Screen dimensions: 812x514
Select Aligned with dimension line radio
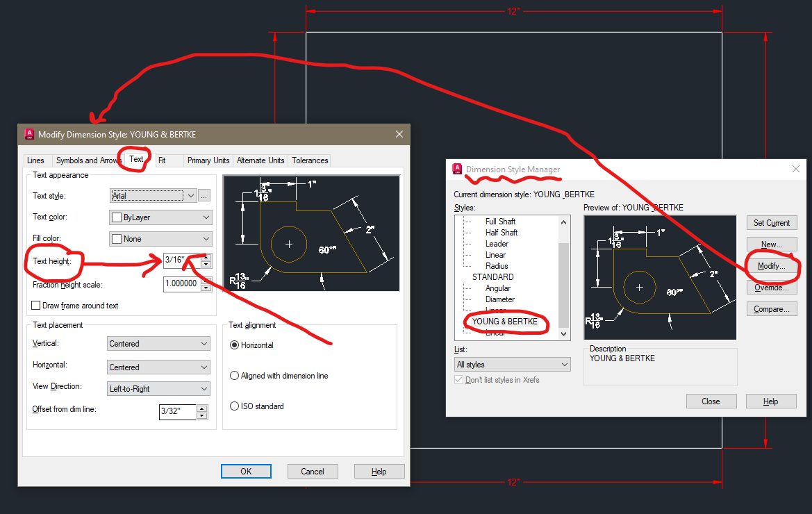point(235,376)
